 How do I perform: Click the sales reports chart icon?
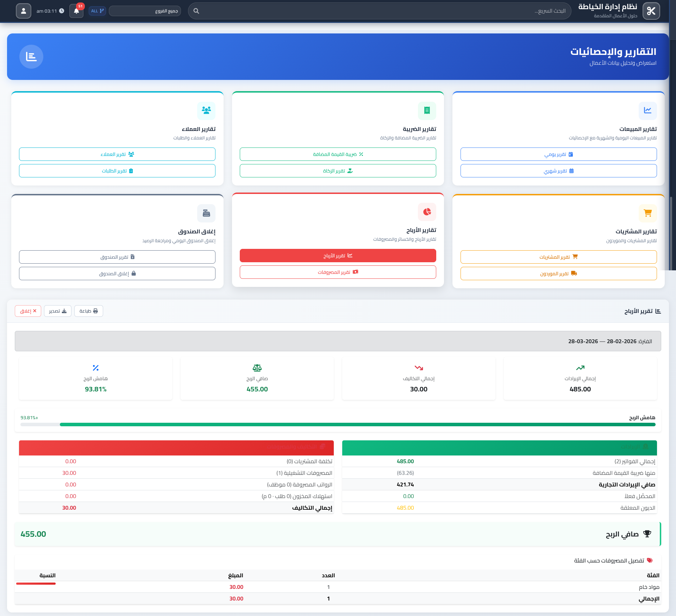647,111
